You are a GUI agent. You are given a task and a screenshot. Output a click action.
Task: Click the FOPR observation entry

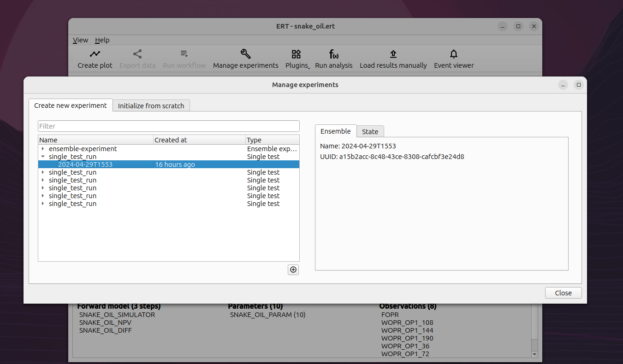(390, 315)
